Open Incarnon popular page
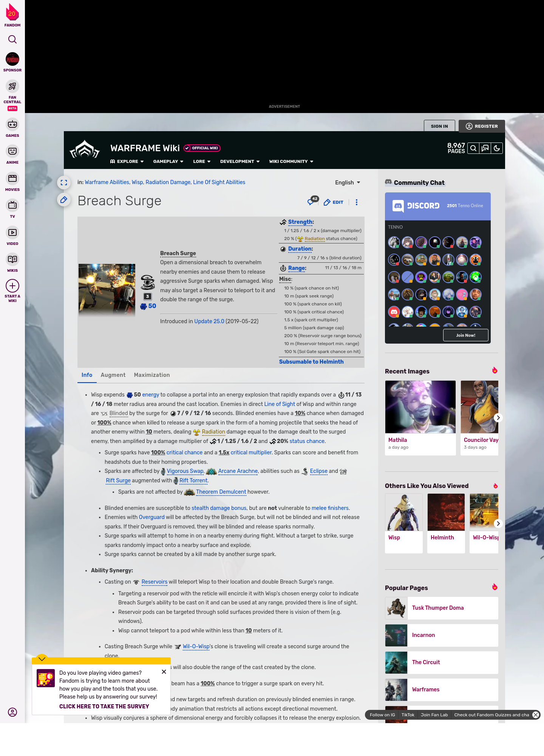 (442, 635)
